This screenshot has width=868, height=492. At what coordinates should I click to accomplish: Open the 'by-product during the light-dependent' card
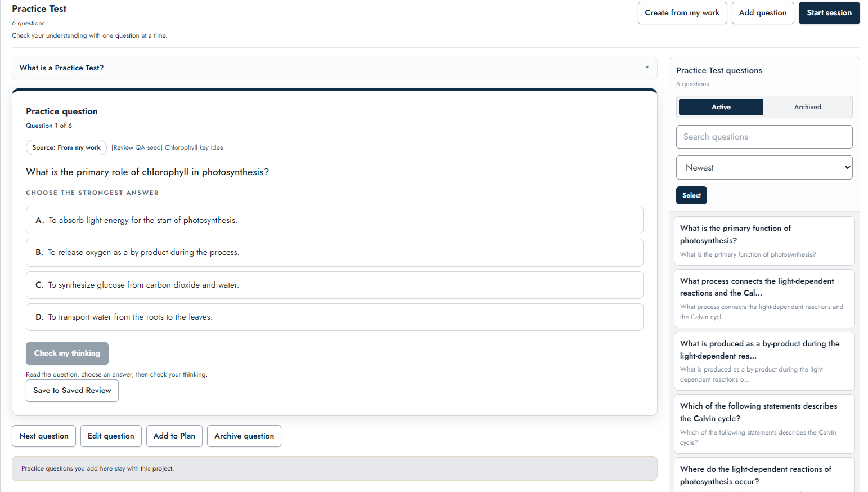point(764,361)
